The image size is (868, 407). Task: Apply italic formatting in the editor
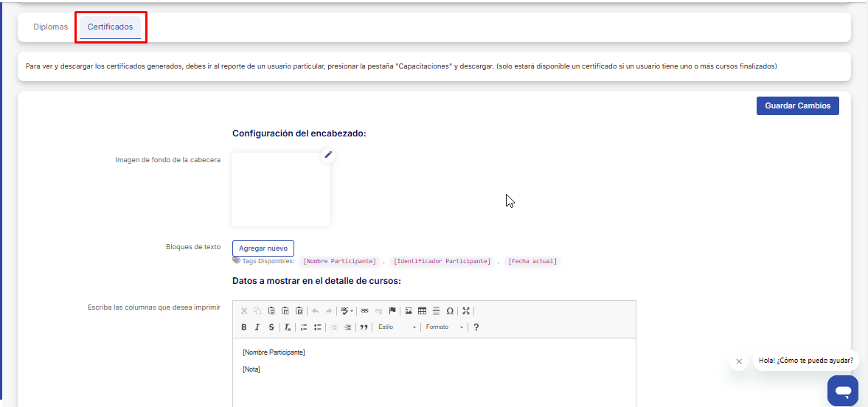pyautogui.click(x=257, y=327)
